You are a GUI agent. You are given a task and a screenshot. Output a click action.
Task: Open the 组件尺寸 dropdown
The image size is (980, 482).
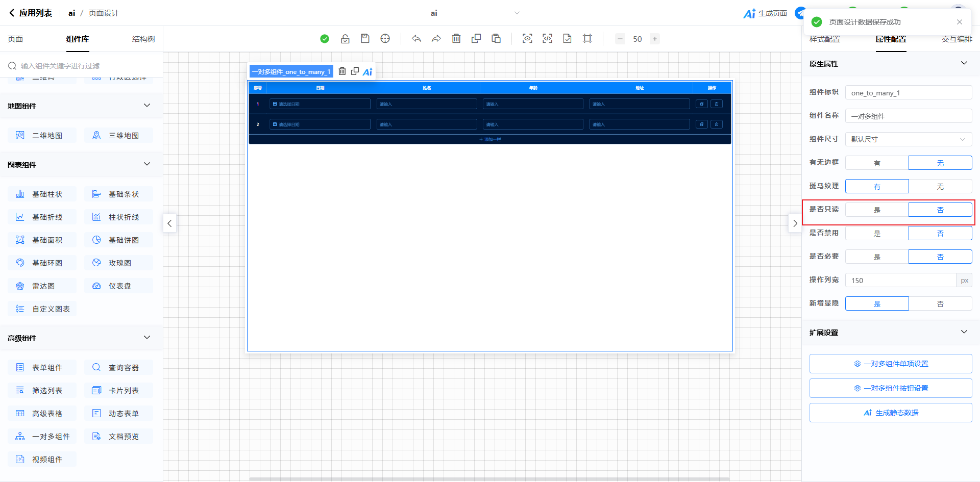click(x=909, y=139)
